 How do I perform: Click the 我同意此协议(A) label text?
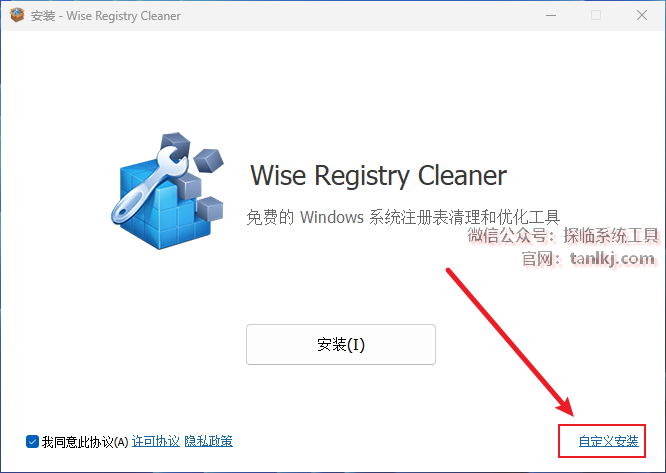pyautogui.click(x=85, y=442)
